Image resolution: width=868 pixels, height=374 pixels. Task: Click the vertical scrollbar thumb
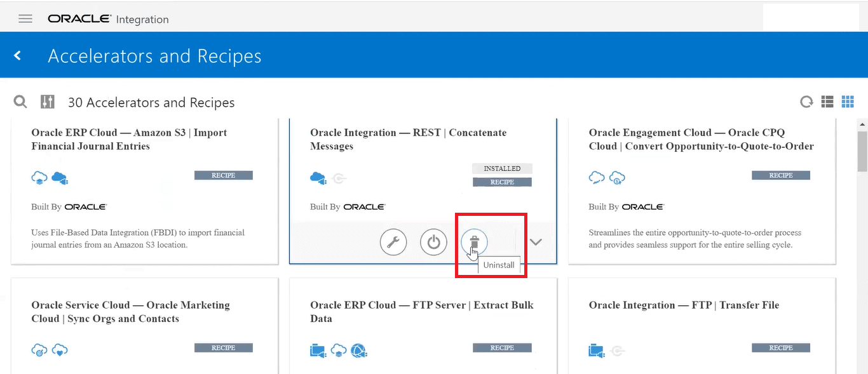(x=862, y=151)
